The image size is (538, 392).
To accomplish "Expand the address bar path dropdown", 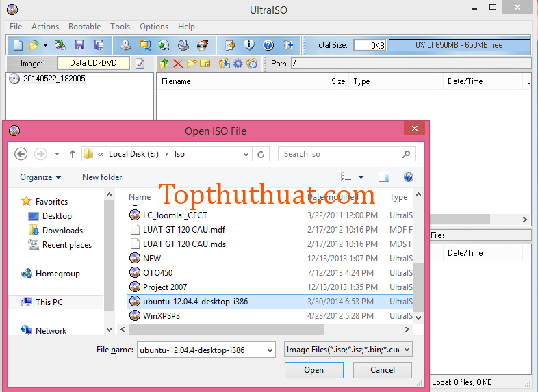I will tap(246, 155).
